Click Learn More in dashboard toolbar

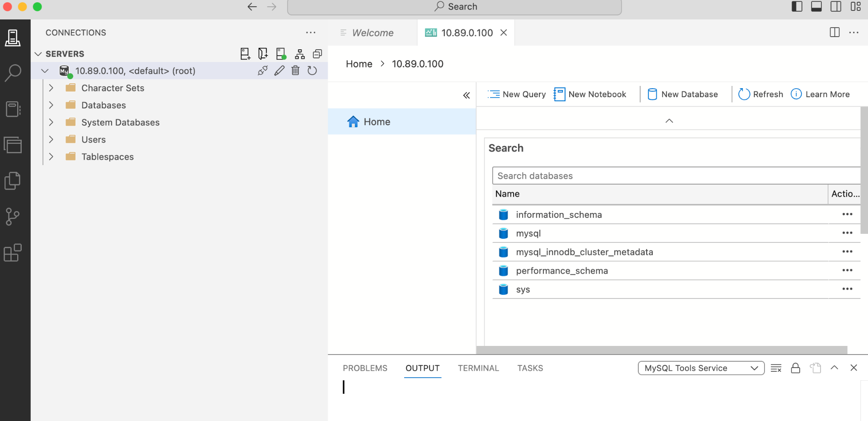pos(821,94)
